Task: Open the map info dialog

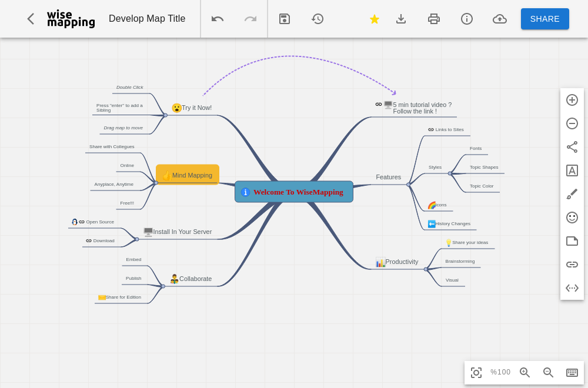Action: pyautogui.click(x=466, y=19)
